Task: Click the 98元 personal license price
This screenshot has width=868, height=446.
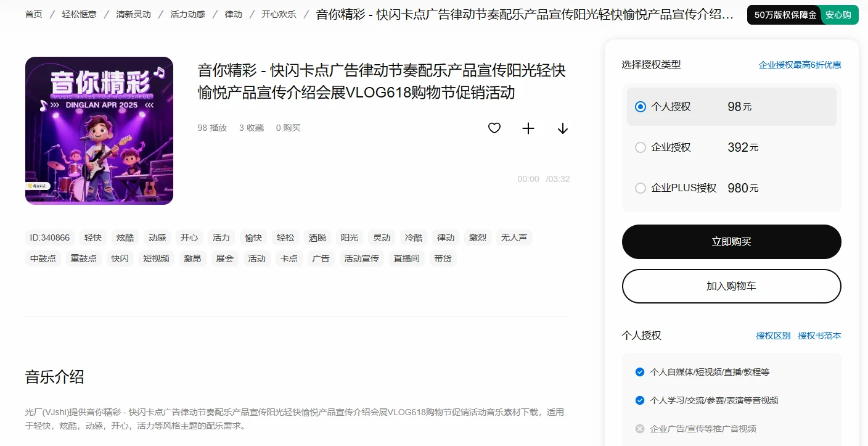Action: pyautogui.click(x=740, y=107)
